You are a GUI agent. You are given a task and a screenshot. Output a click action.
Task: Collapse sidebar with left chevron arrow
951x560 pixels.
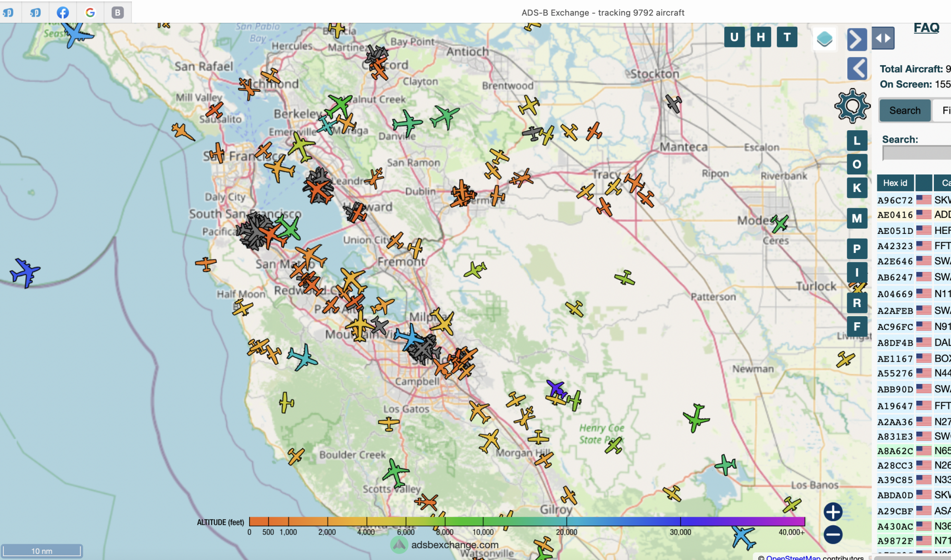(x=857, y=69)
